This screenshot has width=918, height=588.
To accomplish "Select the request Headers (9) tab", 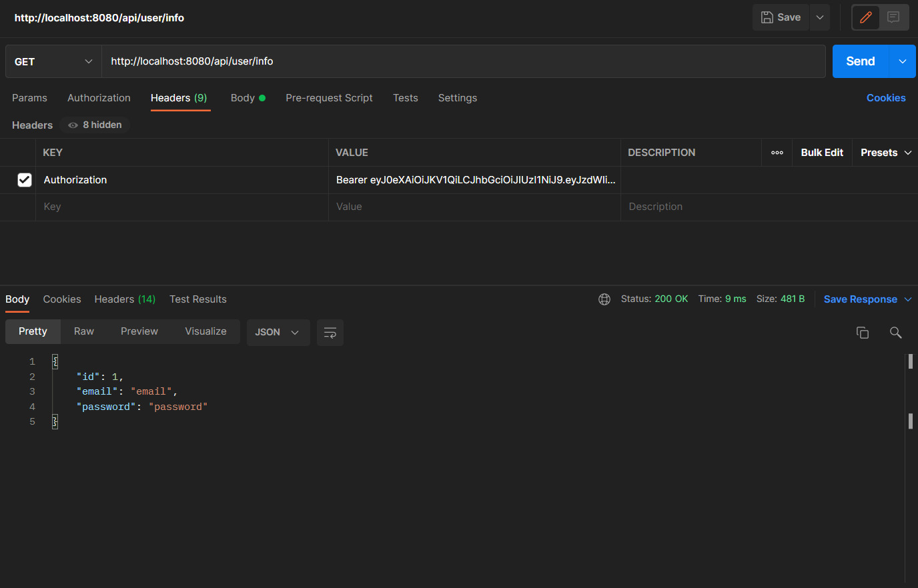I will pyautogui.click(x=179, y=98).
